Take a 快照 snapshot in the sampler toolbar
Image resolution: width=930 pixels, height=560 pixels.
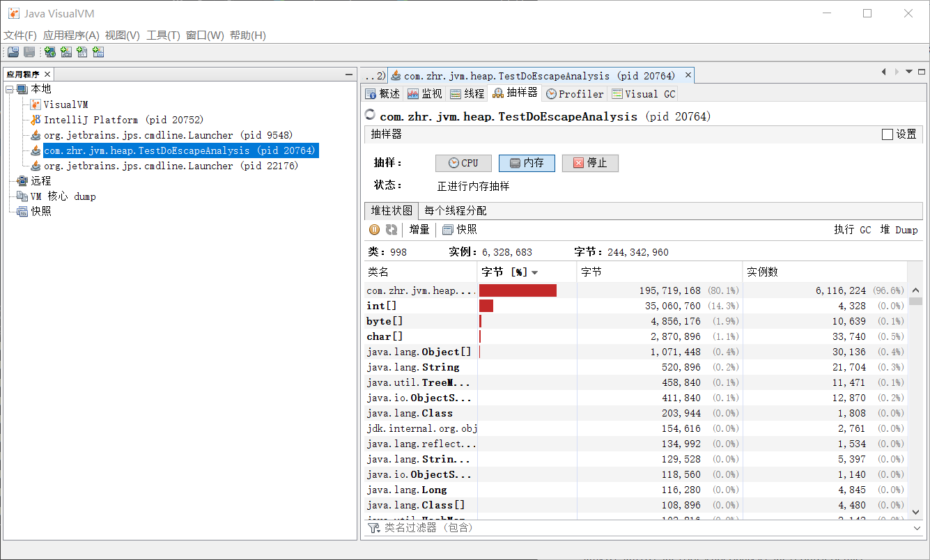(x=460, y=230)
